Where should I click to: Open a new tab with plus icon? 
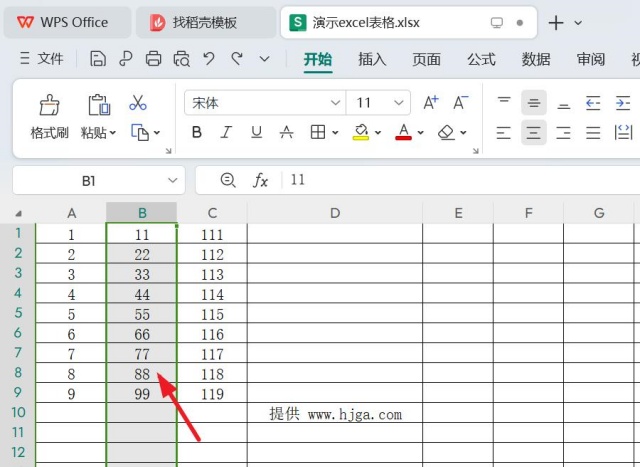(x=556, y=23)
